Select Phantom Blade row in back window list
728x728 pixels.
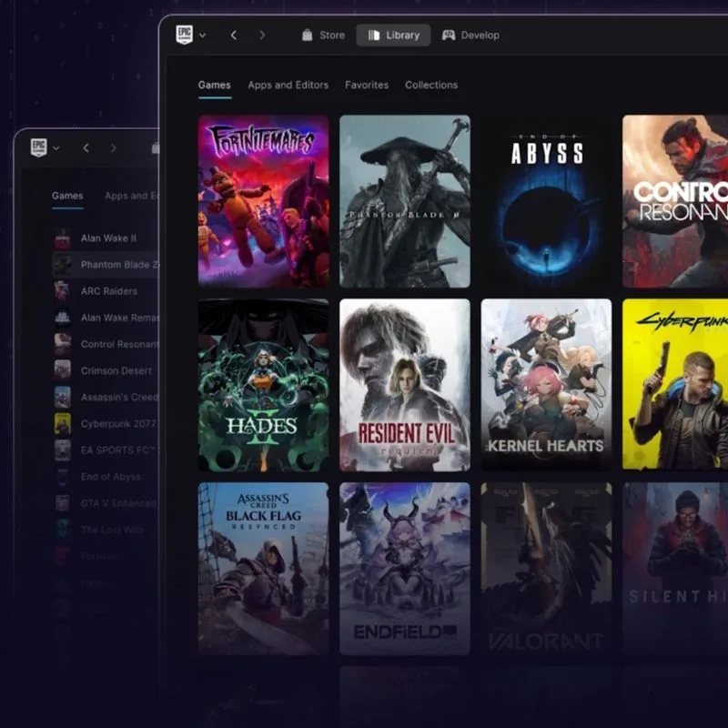point(106,265)
